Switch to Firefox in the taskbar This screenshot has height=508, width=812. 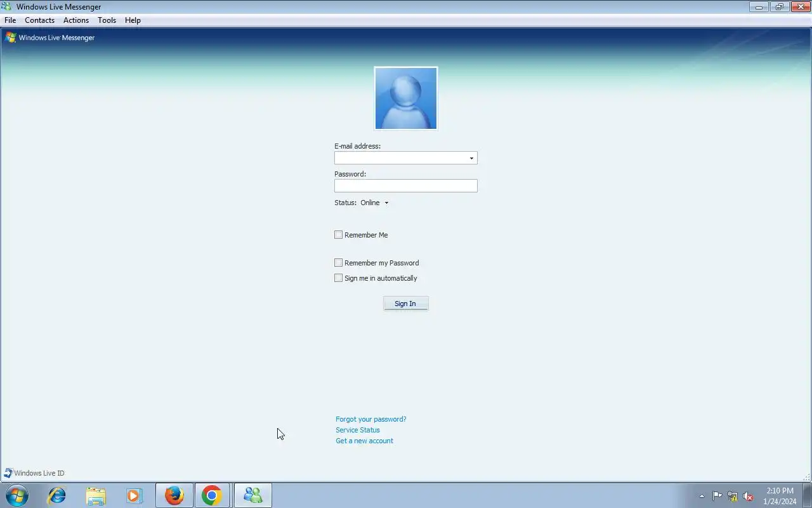tap(174, 495)
